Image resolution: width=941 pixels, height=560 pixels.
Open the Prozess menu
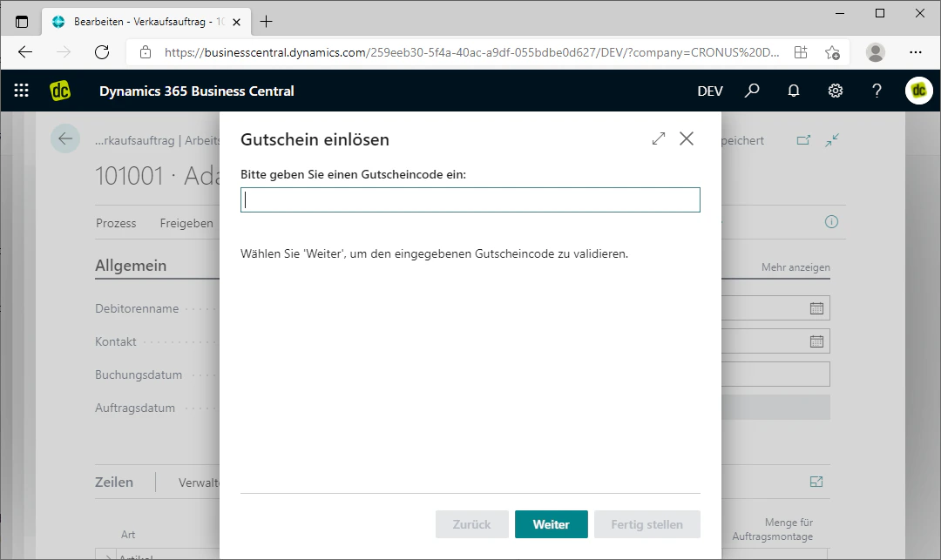point(116,223)
